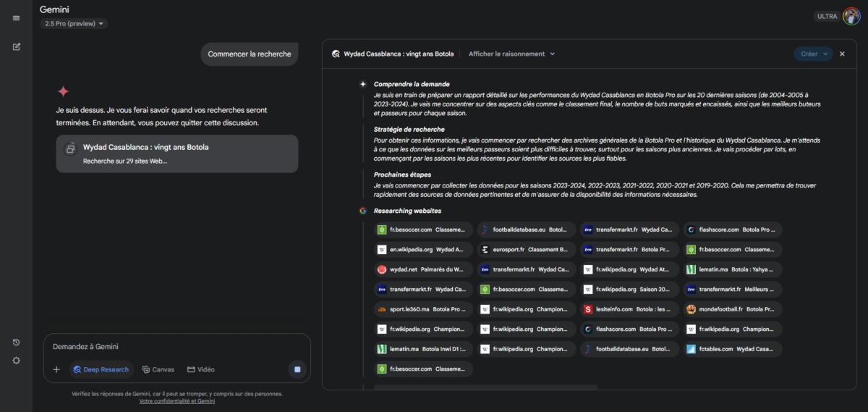Open the fr.wikipedia.org Saison 20 chip

pyautogui.click(x=629, y=290)
